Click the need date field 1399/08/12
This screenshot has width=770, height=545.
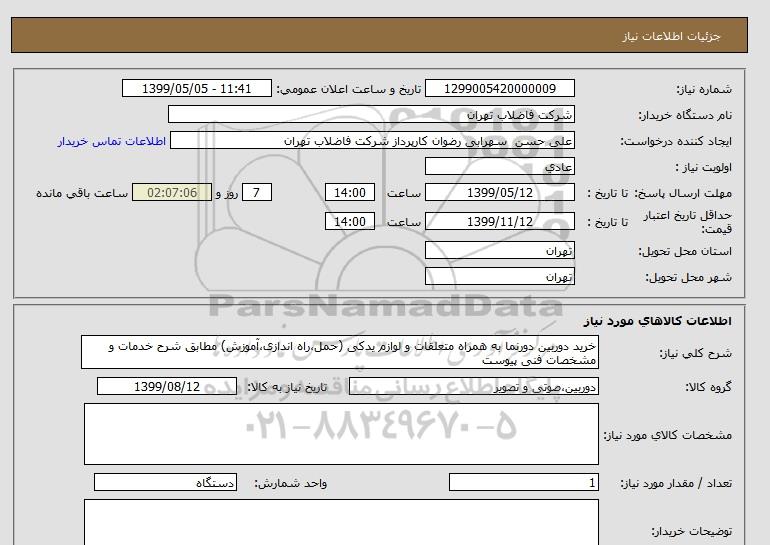click(x=167, y=386)
